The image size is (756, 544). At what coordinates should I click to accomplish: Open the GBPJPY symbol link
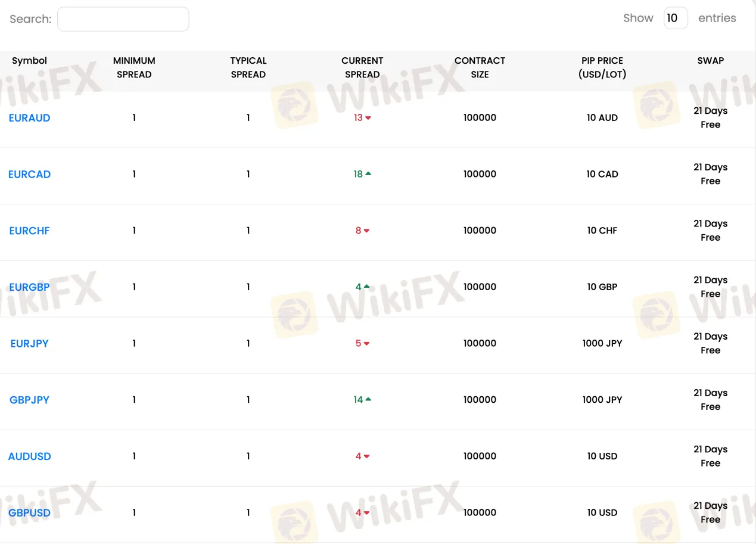pyautogui.click(x=29, y=400)
